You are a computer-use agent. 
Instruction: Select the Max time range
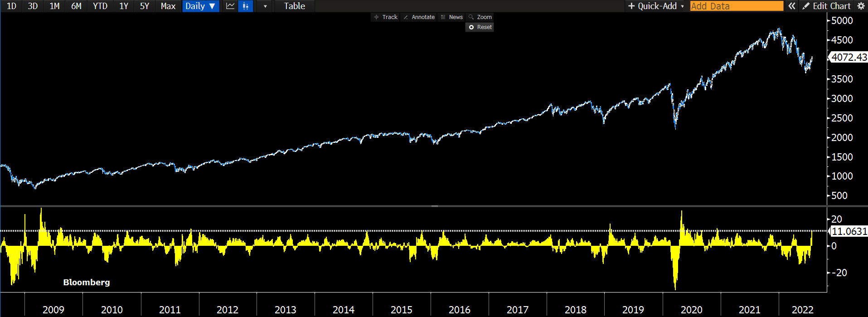[168, 6]
